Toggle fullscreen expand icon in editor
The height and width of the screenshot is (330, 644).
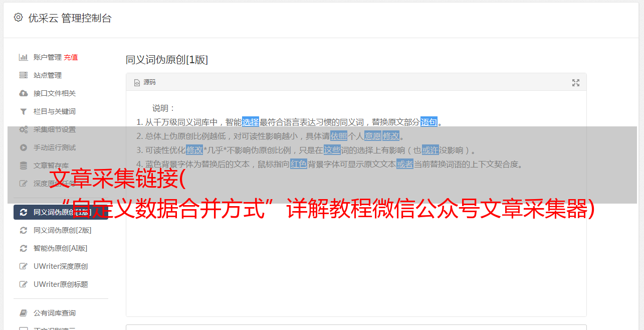pyautogui.click(x=576, y=83)
